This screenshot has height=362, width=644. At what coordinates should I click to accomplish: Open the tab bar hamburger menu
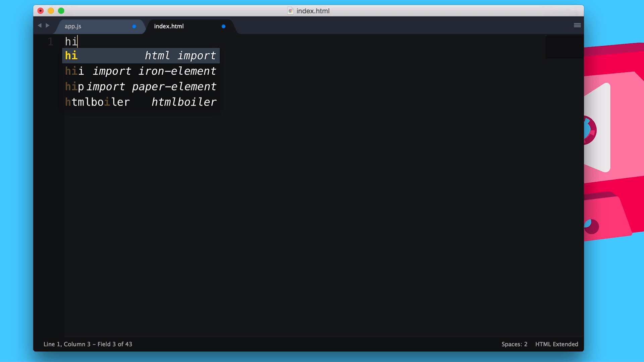(x=577, y=25)
